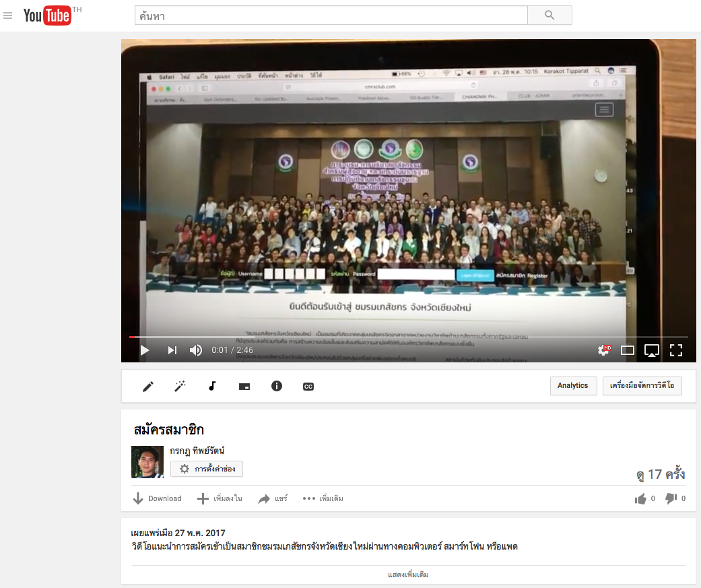
Task: Open เครื่องมือจัดการวิดีโอ video manager
Action: pyautogui.click(x=642, y=385)
